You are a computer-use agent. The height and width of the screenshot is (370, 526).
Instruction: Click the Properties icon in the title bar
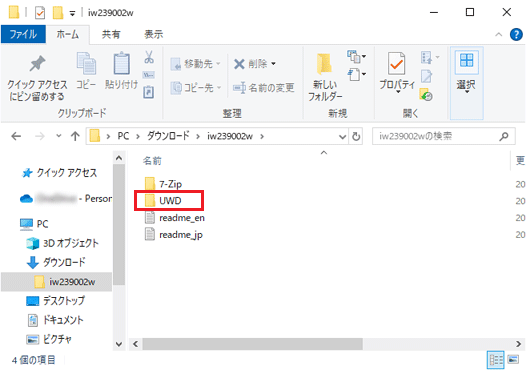40,13
